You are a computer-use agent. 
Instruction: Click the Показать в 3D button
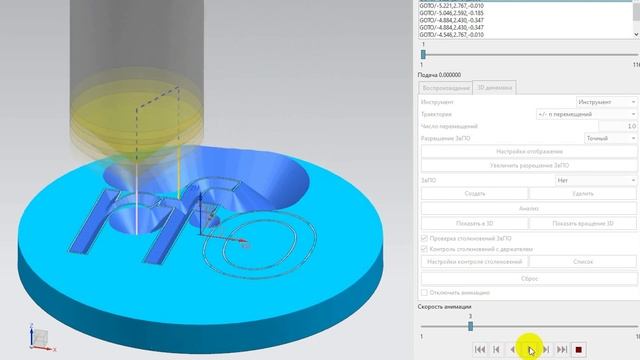pyautogui.click(x=475, y=223)
